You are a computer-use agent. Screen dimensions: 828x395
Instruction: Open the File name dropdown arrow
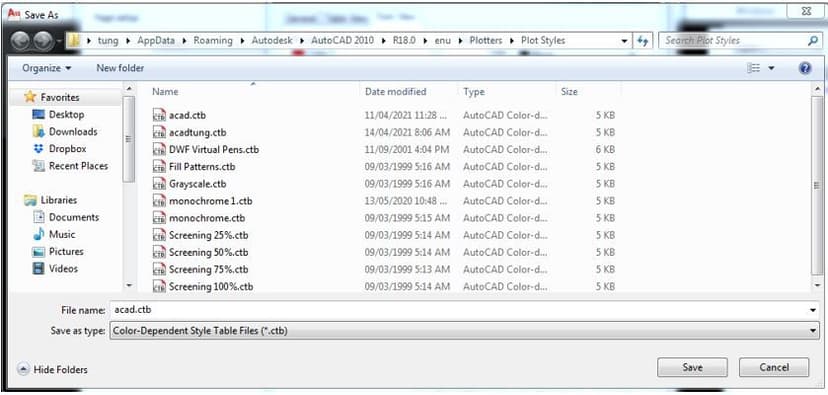pos(813,311)
